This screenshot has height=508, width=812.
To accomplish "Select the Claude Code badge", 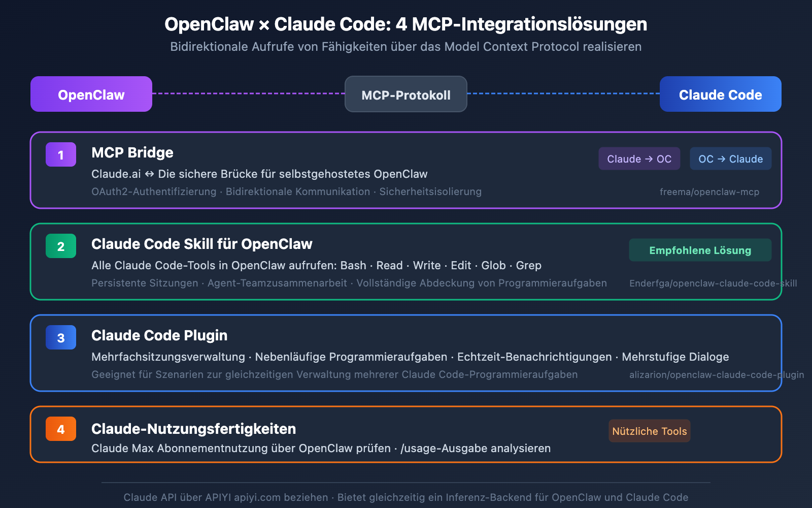I will pos(720,94).
